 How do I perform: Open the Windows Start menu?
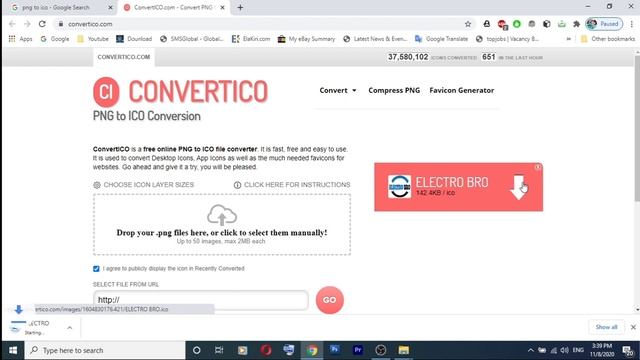13,350
